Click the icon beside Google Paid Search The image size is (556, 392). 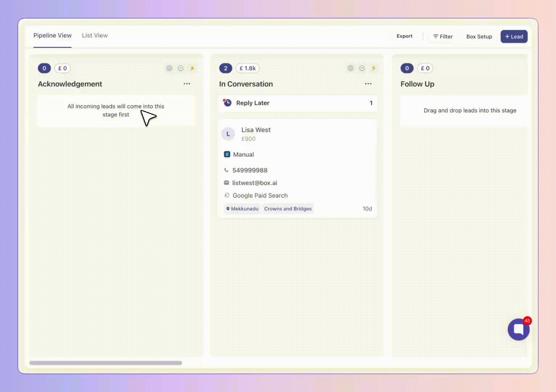click(x=226, y=195)
